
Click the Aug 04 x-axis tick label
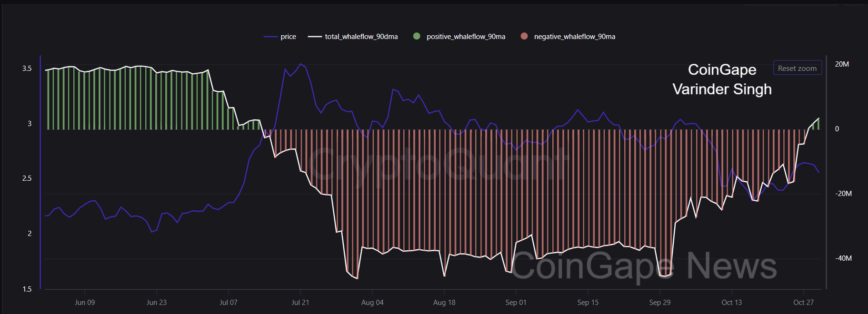point(372,303)
